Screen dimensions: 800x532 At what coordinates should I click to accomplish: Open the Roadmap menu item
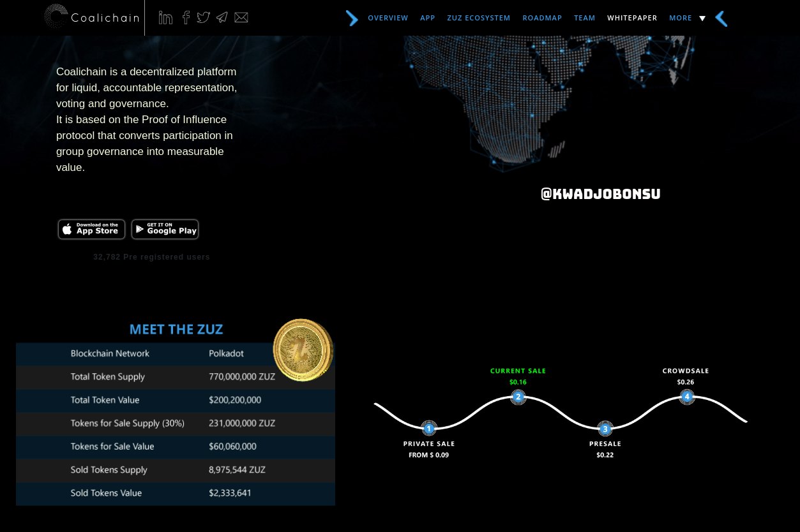pyautogui.click(x=542, y=18)
